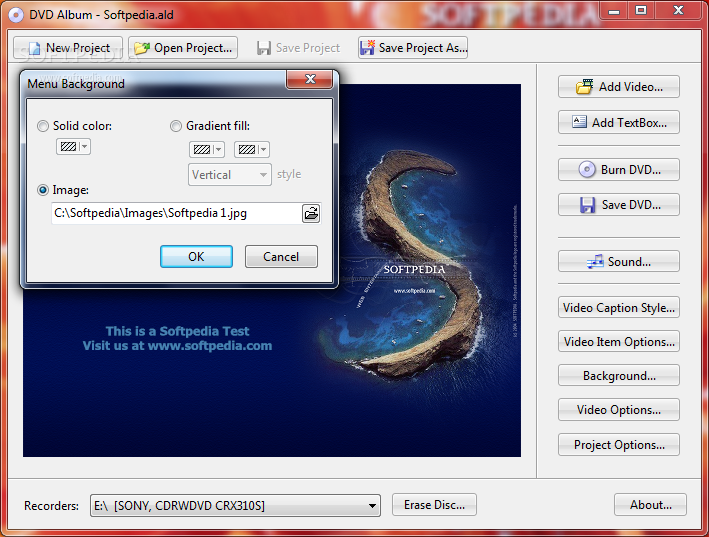The image size is (709, 537).
Task: Click the image path input field
Action: tap(176, 213)
